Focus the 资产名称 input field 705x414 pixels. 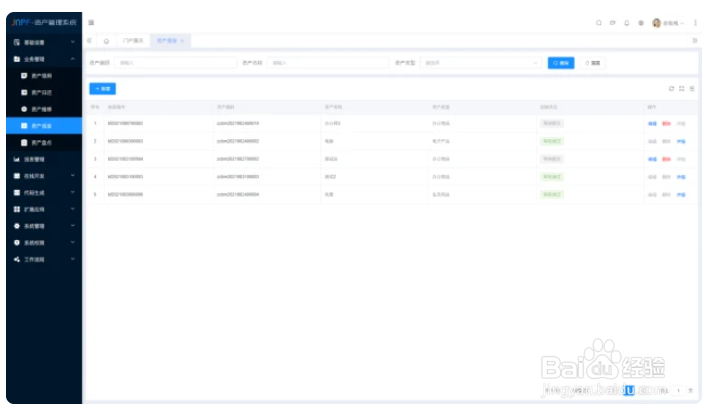pyautogui.click(x=328, y=63)
